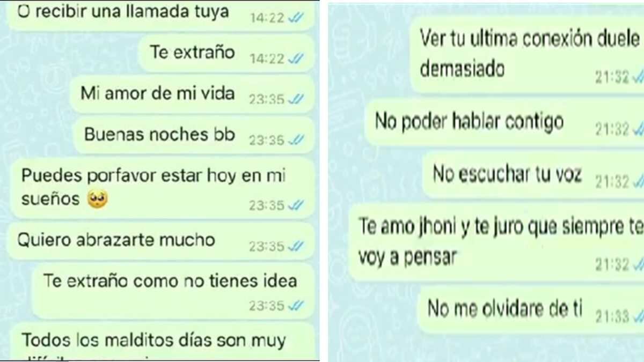Tap the 'Te extraño' message bubble

coord(226,54)
